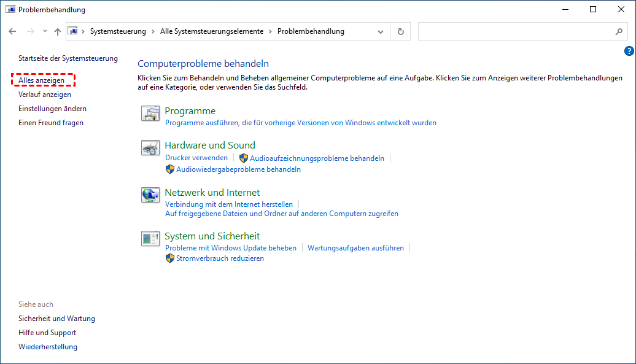The height and width of the screenshot is (364, 636).
Task: Click the Programme category icon
Action: (150, 114)
